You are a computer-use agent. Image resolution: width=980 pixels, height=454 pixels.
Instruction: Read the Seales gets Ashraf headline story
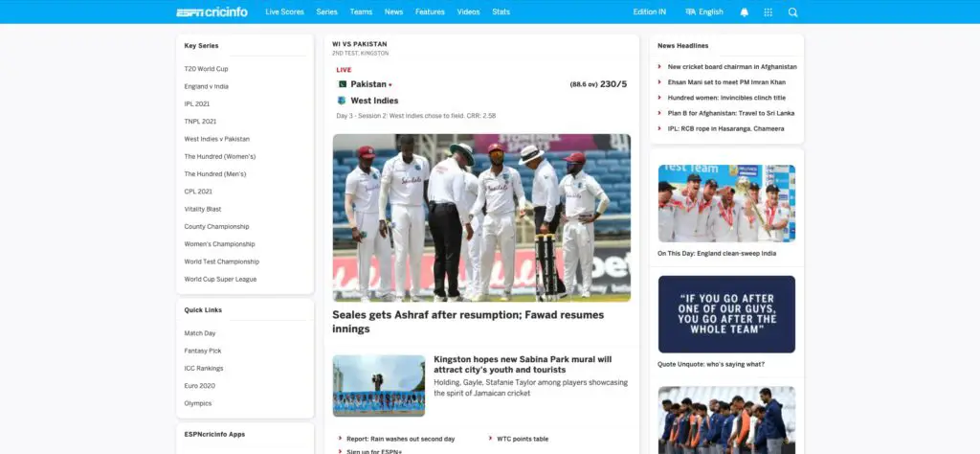[x=468, y=322]
